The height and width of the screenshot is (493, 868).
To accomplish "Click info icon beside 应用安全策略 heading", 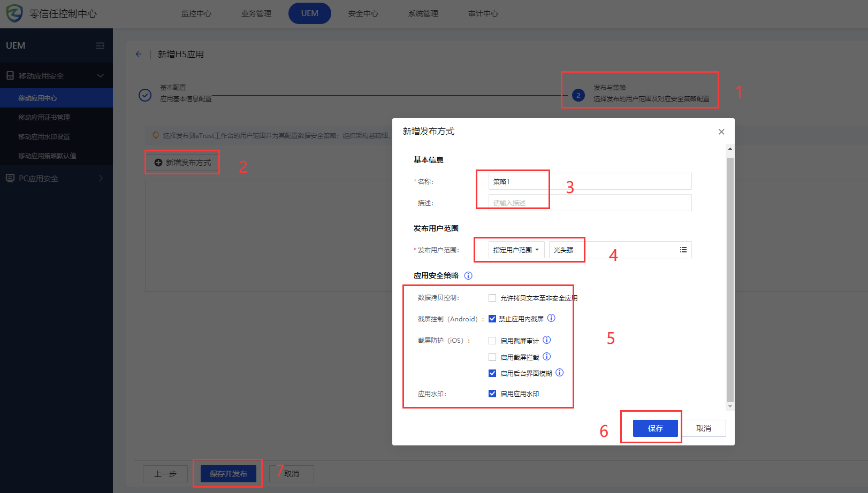I will [x=468, y=276].
